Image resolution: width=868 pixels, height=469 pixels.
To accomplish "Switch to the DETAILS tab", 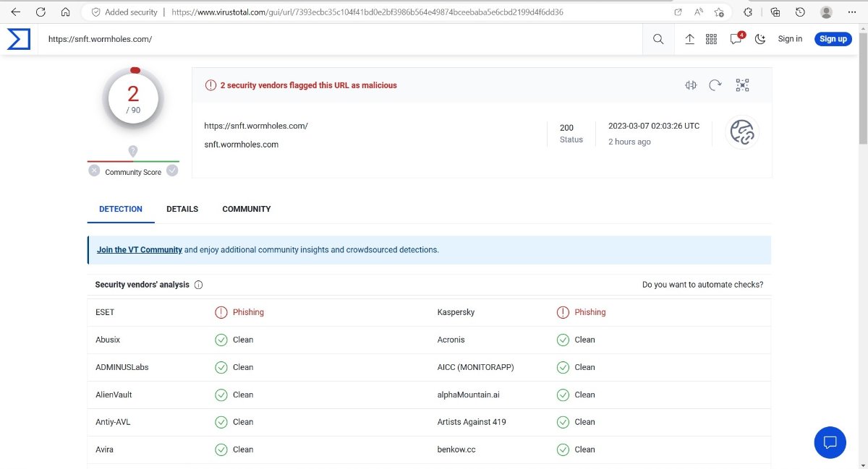I will (182, 209).
